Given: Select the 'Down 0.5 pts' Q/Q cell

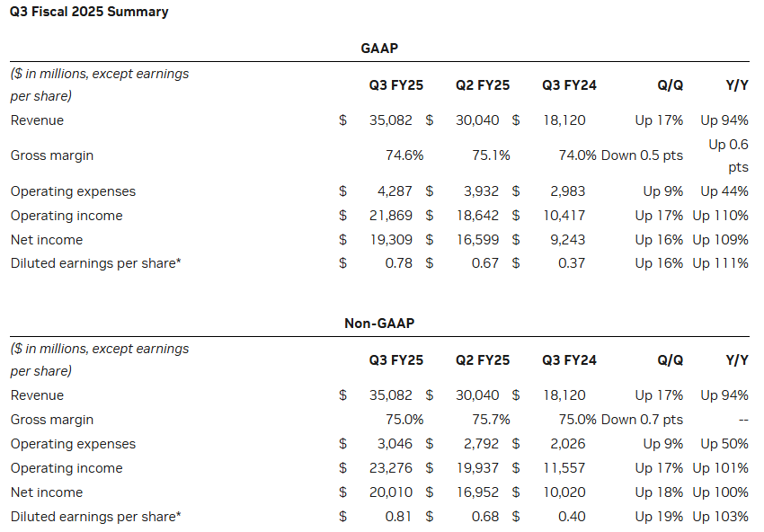Looking at the screenshot, I should 642,155.
